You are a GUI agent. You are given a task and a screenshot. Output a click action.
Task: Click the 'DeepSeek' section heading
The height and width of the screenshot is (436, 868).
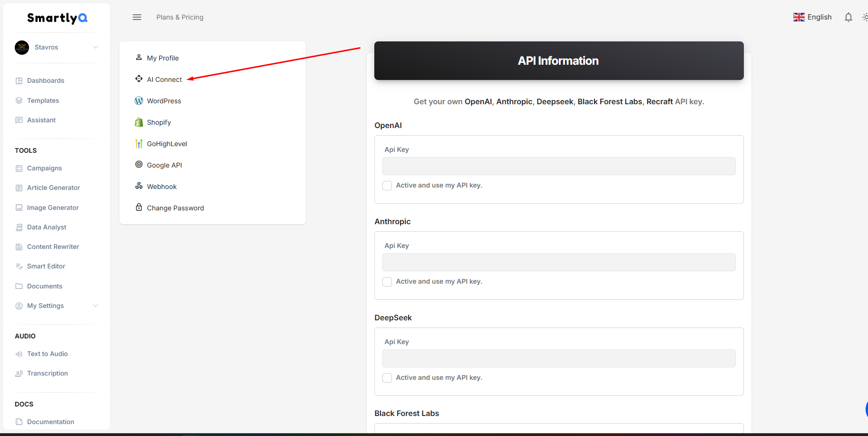coord(393,317)
